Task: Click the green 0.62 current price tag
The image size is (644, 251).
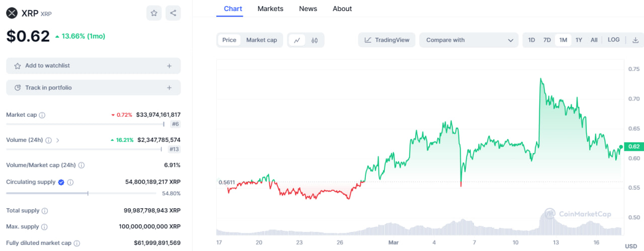Action: (x=634, y=147)
